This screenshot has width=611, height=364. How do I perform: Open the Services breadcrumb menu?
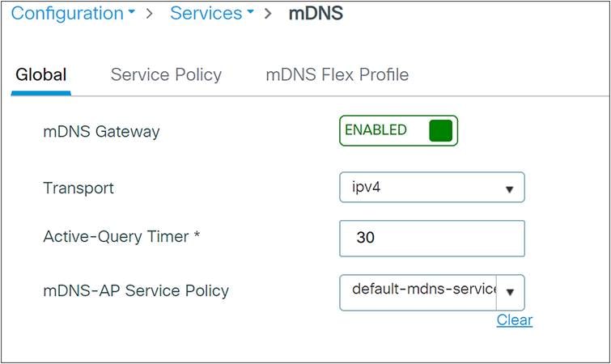coord(211,13)
